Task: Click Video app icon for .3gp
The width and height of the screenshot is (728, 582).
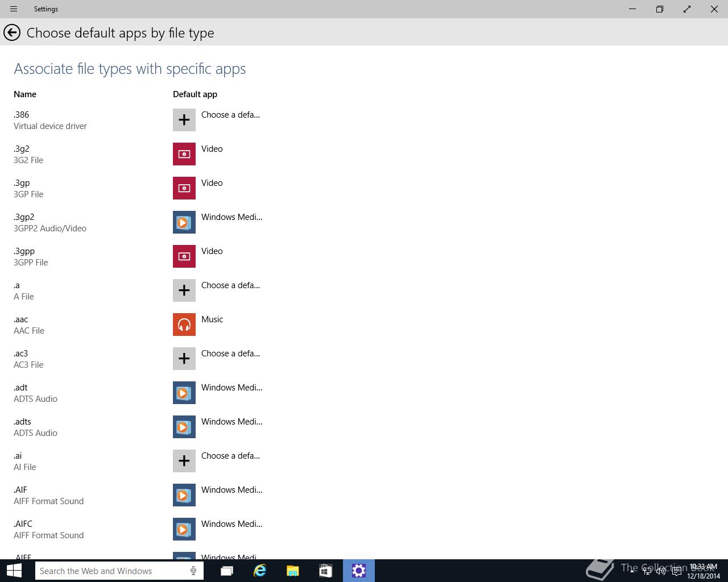Action: (x=184, y=188)
